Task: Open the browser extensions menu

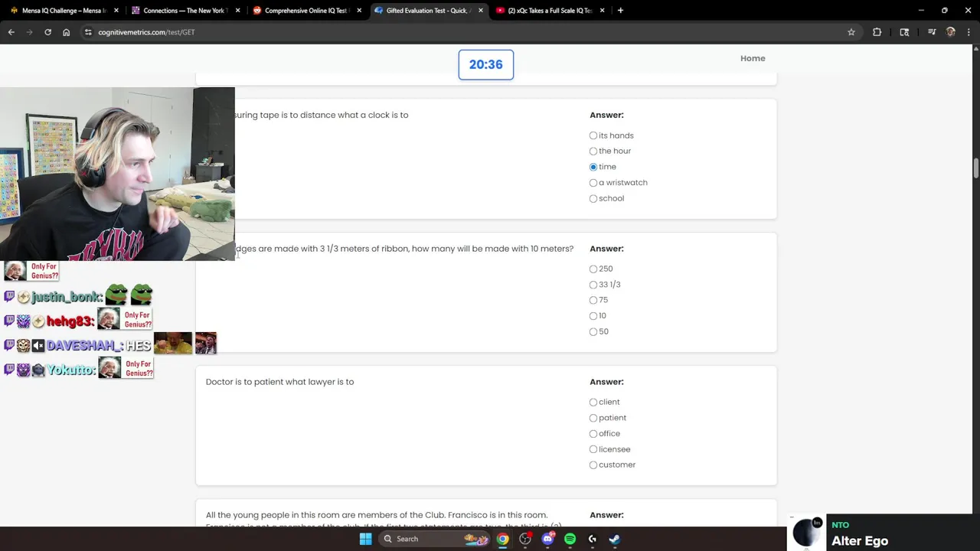Action: (877, 32)
